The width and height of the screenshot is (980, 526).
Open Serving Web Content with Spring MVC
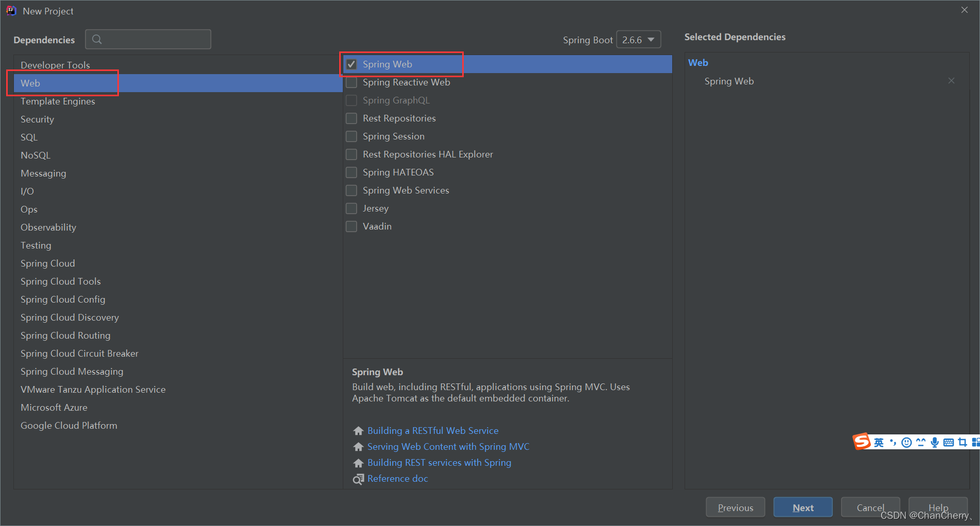pos(448,447)
